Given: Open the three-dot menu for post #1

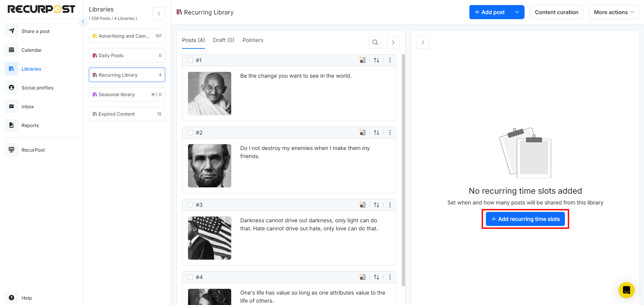Looking at the screenshot, I should (390, 60).
